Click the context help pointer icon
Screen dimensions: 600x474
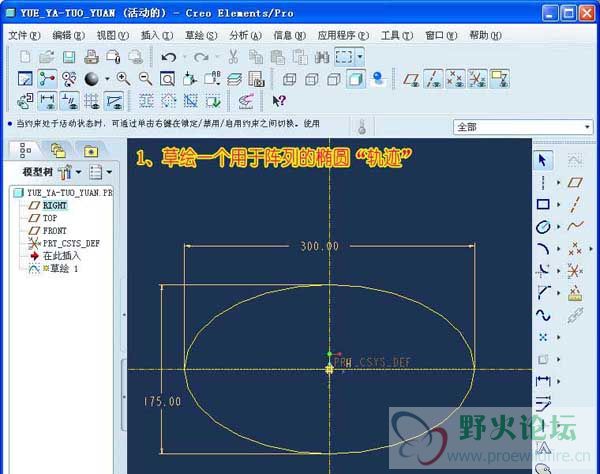279,101
